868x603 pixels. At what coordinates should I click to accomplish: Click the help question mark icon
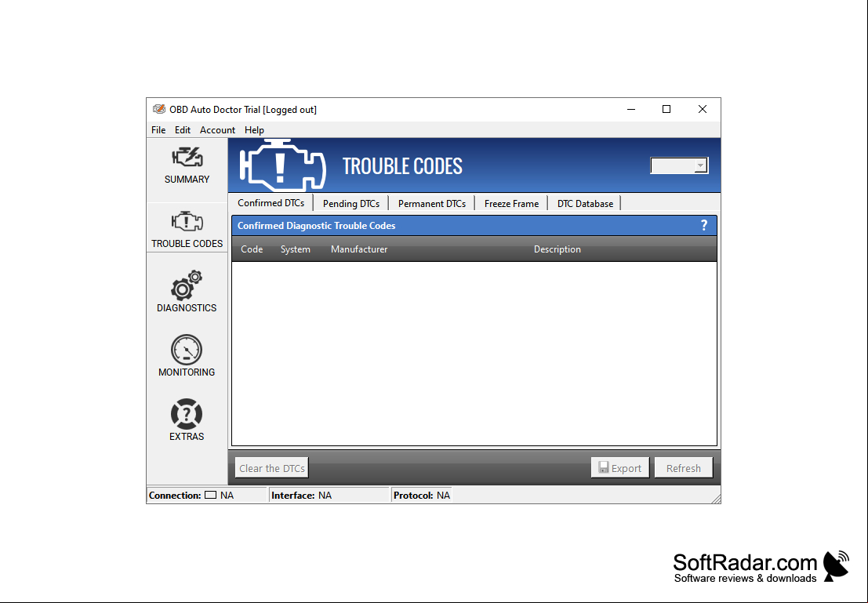[x=703, y=225]
